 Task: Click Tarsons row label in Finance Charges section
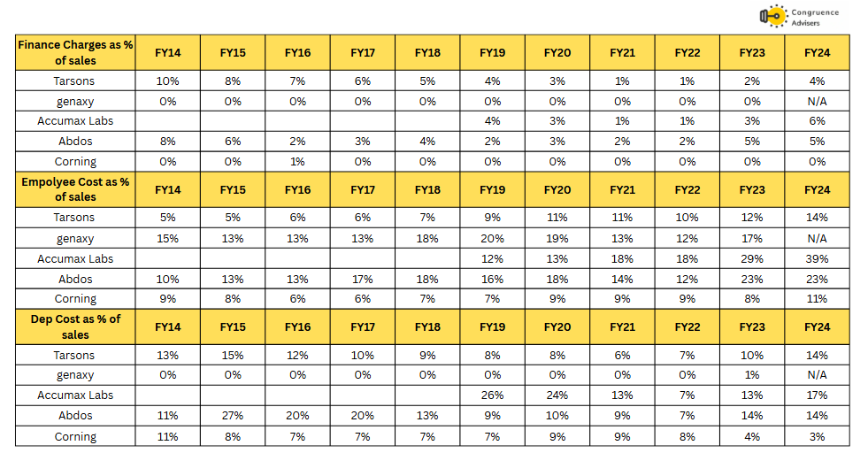coord(75,81)
